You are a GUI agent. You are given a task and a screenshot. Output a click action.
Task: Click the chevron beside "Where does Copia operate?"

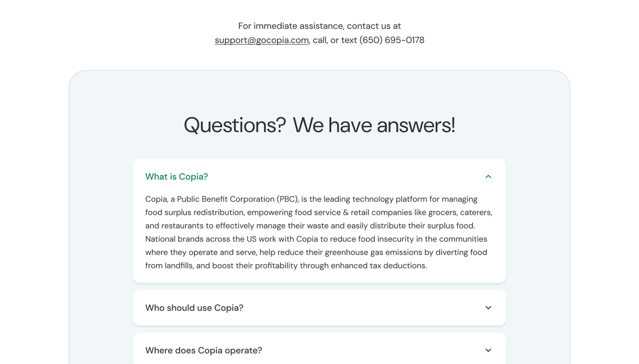(x=488, y=350)
